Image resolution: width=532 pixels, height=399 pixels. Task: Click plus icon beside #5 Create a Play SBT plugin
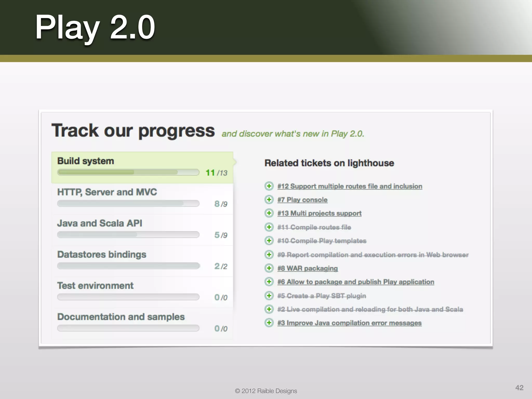269,296
